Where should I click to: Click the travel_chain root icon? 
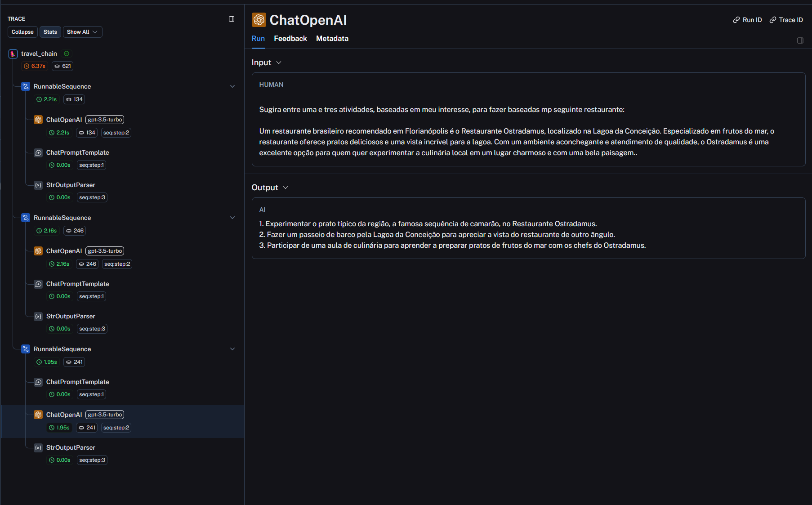point(13,54)
